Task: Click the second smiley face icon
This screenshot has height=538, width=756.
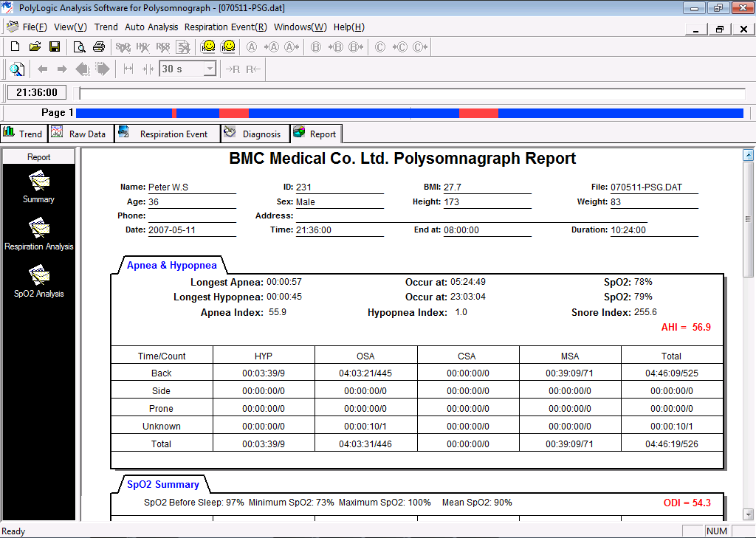Action: pyautogui.click(x=228, y=46)
